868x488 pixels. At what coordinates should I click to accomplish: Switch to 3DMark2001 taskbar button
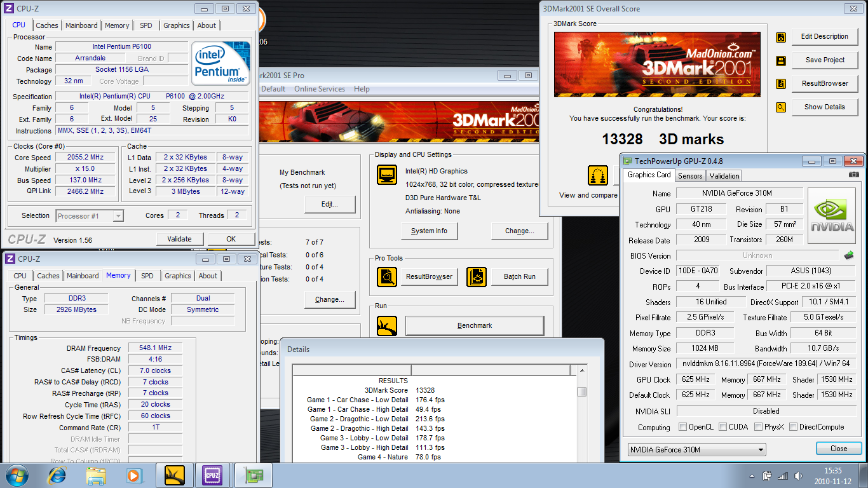[x=175, y=475]
